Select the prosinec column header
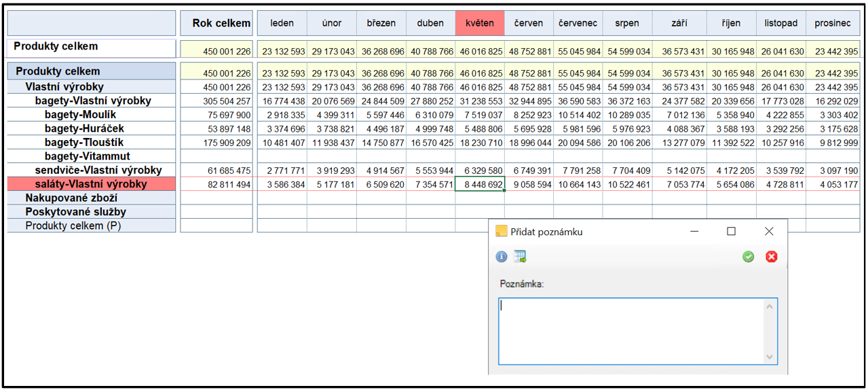Screen dimensions: 868x390 coord(833,23)
